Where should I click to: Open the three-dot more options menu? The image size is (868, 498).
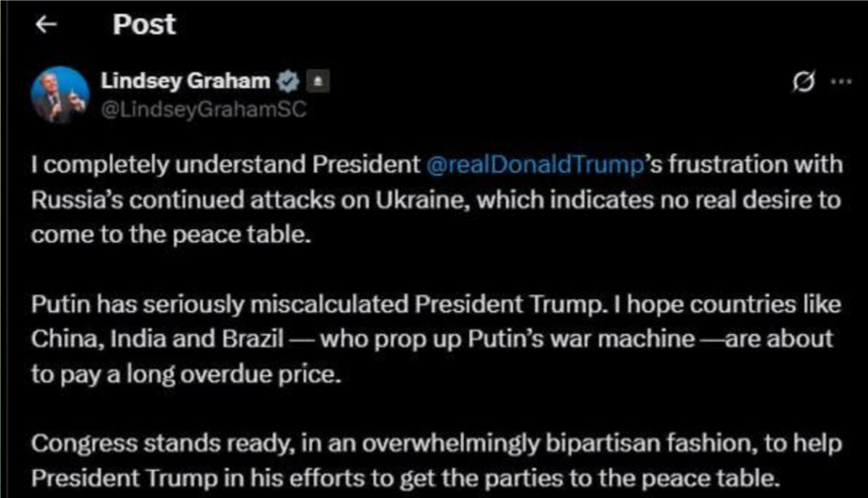coord(841,82)
